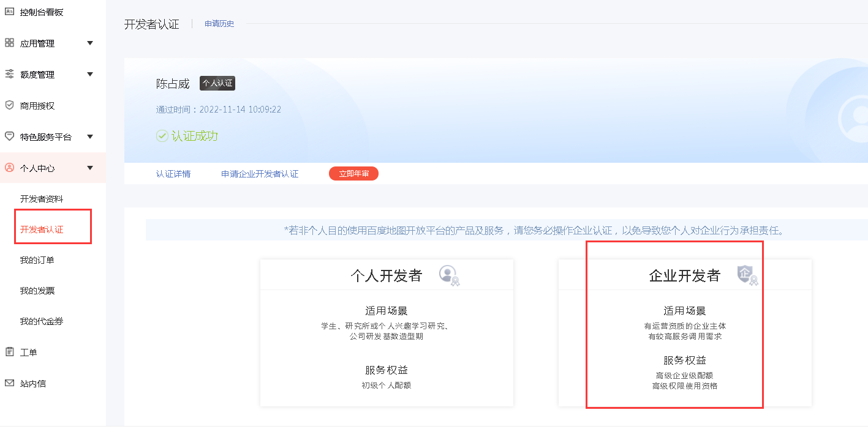Click 初级个人配额 text
Image resolution: width=868 pixels, height=429 pixels.
(387, 386)
